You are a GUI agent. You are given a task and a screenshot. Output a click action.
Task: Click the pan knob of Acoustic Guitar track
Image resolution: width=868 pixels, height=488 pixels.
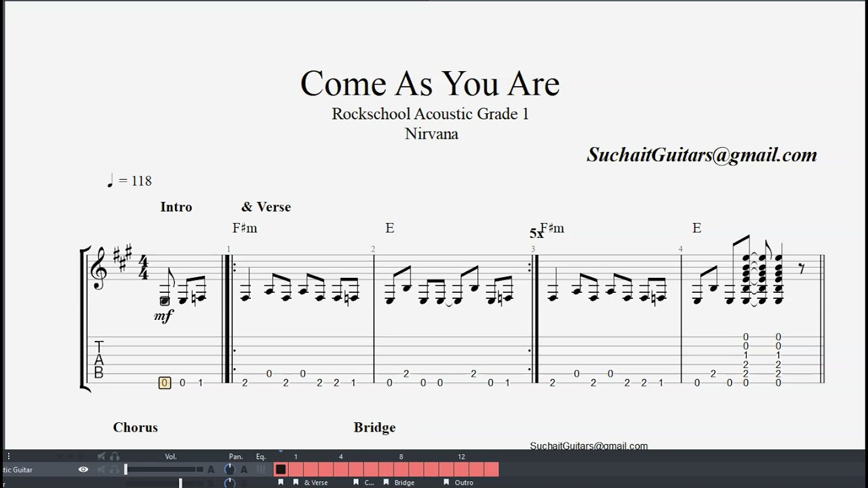coord(230,469)
